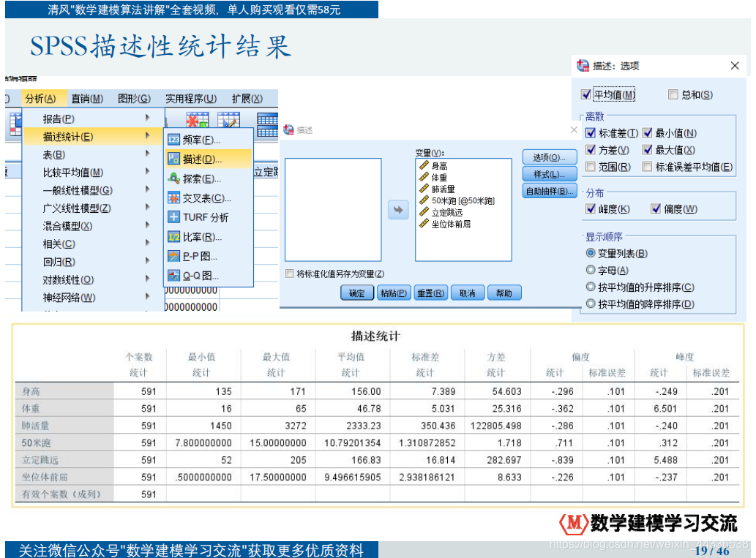Expand the 回归(R) submenu arrow
The width and height of the screenshot is (756, 558).
[x=148, y=260]
